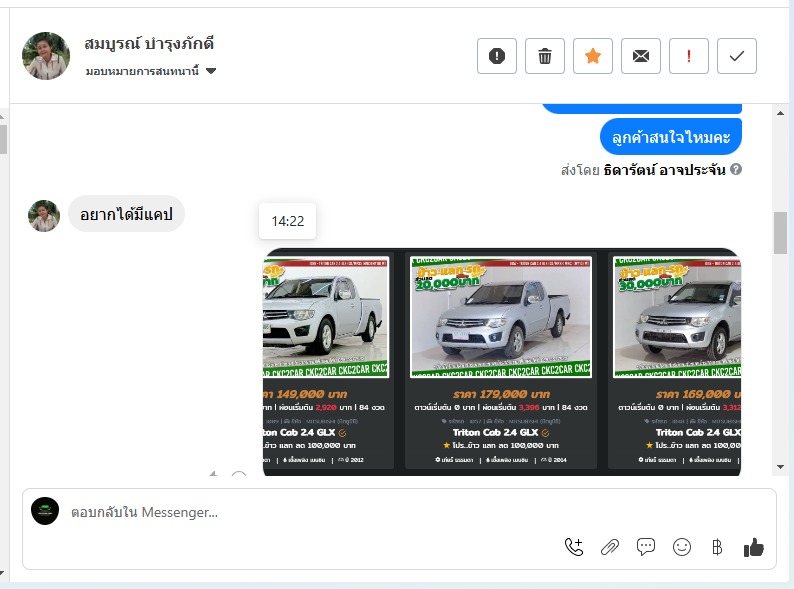This screenshot has height=589, width=794.
Task: Attach a file with the paperclip icon
Action: point(610,547)
